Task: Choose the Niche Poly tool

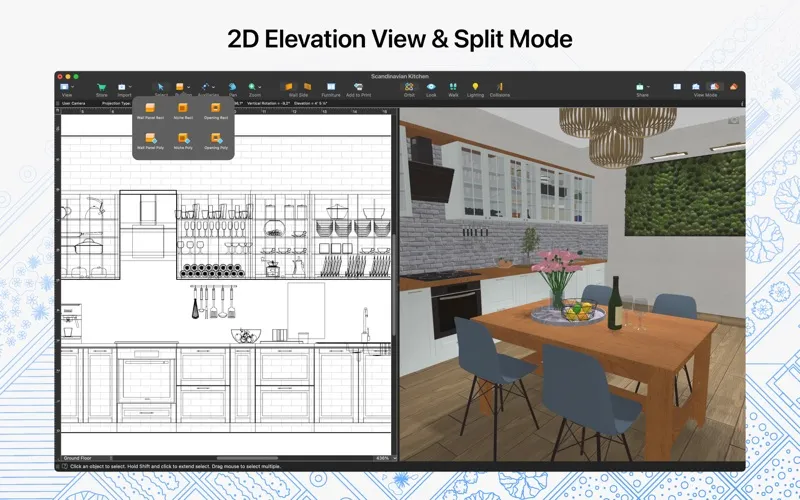Action: click(182, 140)
